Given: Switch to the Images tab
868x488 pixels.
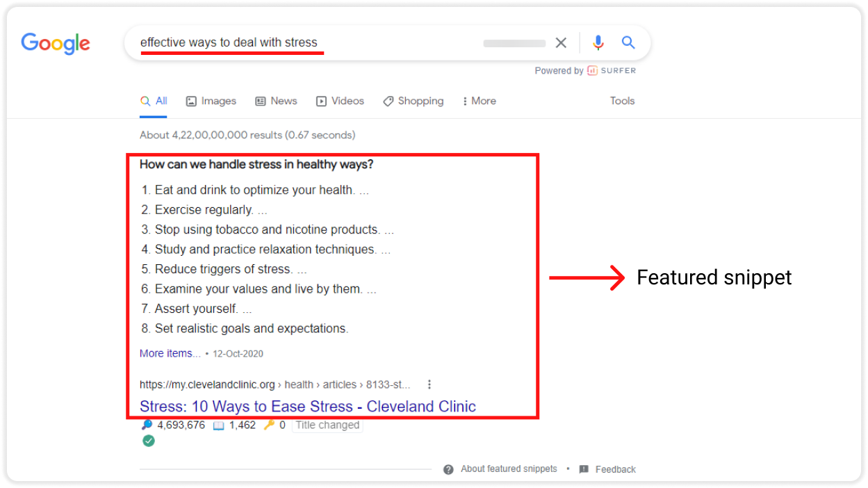Looking at the screenshot, I should pyautogui.click(x=211, y=101).
